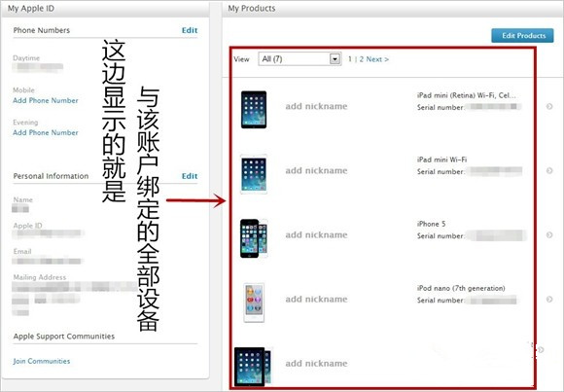This screenshot has height=392, width=564.
Task: Add nickname for iPod nano
Action: click(x=317, y=300)
